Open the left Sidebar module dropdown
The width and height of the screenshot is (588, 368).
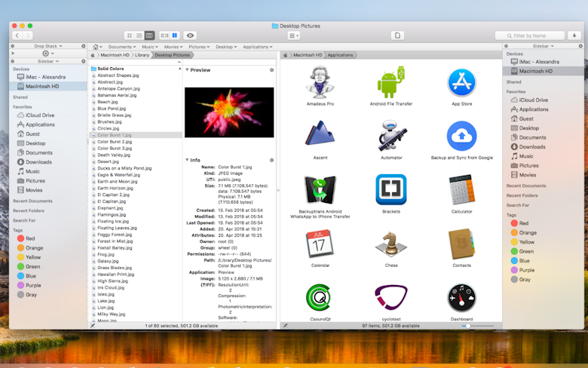click(x=48, y=61)
